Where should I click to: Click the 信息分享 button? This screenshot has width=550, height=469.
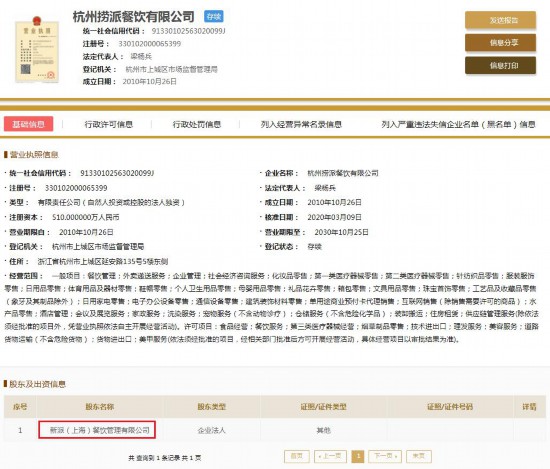coord(500,43)
